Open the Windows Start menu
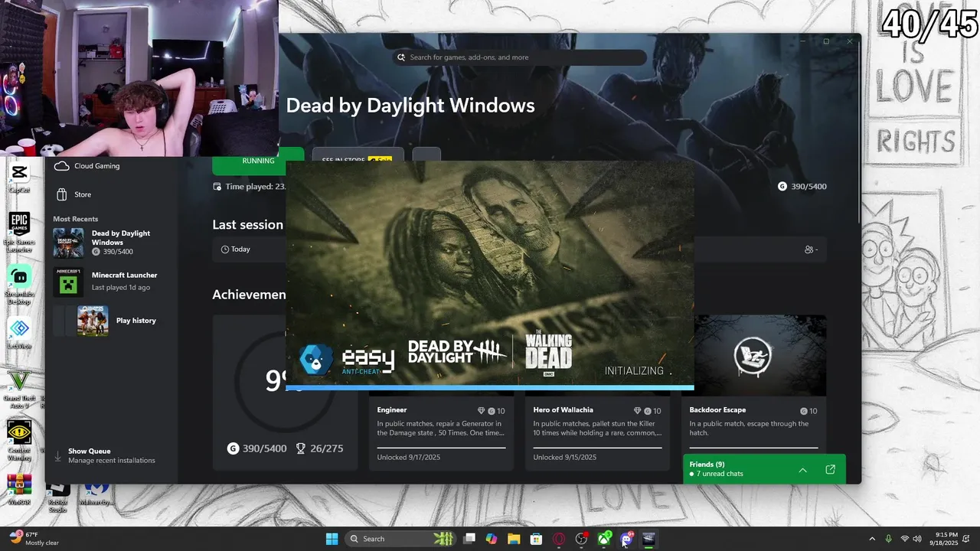 tap(332, 539)
